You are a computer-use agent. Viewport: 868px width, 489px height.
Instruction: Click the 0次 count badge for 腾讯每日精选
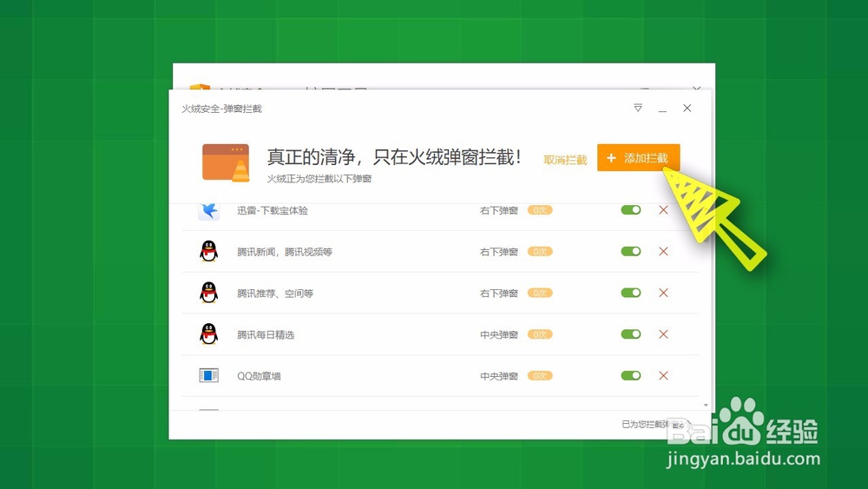[540, 334]
